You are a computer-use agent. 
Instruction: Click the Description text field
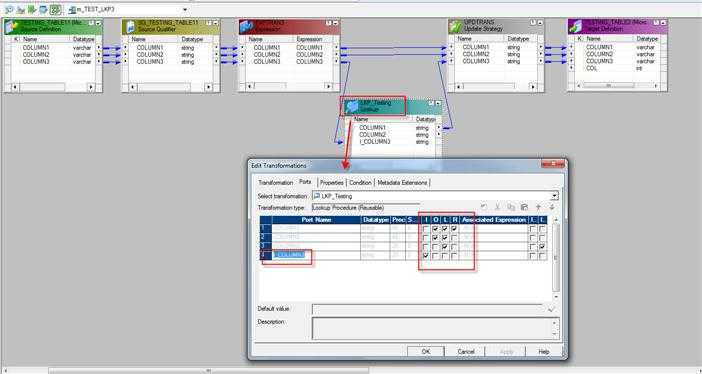436,329
